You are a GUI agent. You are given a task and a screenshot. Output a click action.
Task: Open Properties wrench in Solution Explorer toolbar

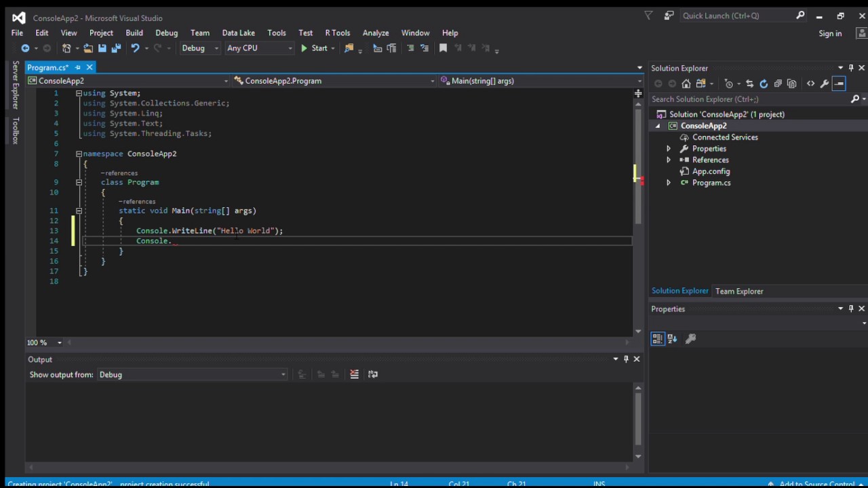click(825, 83)
